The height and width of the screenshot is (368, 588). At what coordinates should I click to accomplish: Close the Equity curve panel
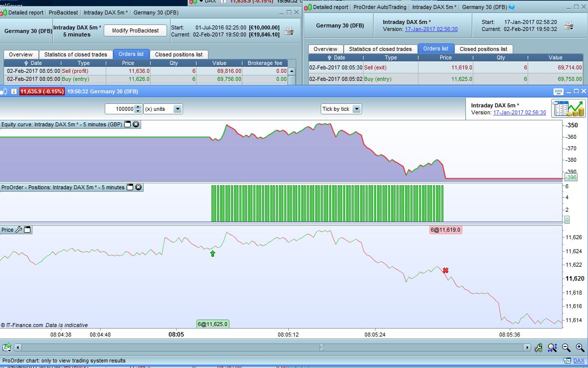(x=136, y=124)
